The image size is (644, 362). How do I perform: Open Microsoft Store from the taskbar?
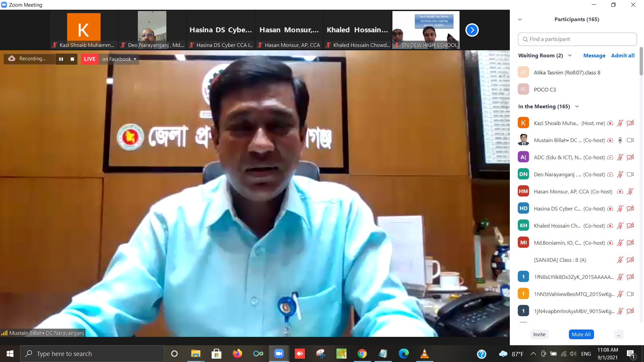[216, 354]
